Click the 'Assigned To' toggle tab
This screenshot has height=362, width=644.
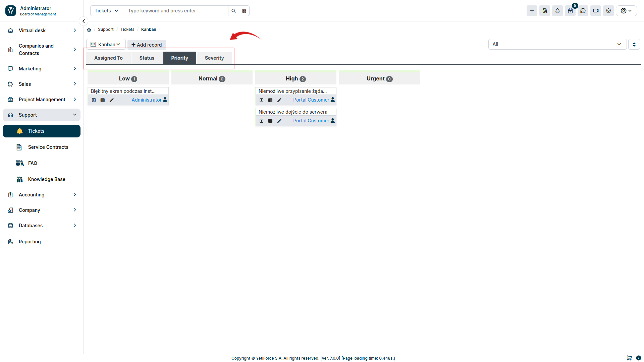coord(108,58)
